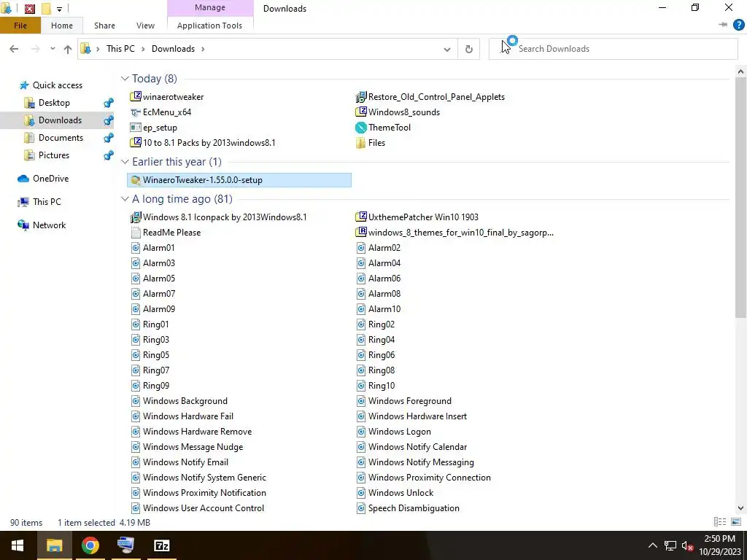This screenshot has width=747, height=560.
Task: Select Restore_Old_Control_Panel_Applets file icon
Action: pos(361,97)
